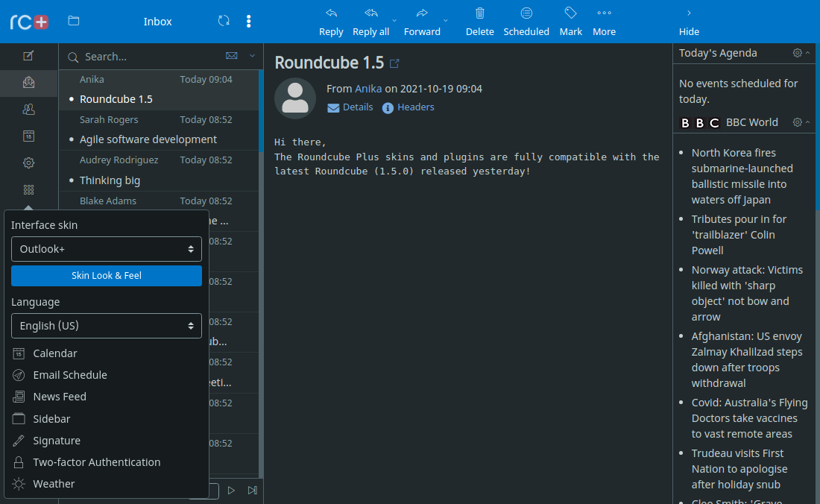Click the envelope filter icon in search
The image size is (820, 504).
pos(231,56)
